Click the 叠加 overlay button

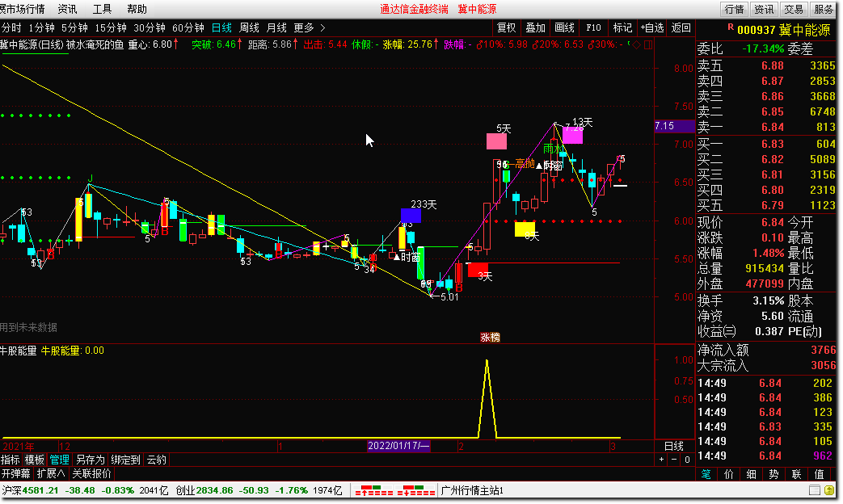click(535, 27)
